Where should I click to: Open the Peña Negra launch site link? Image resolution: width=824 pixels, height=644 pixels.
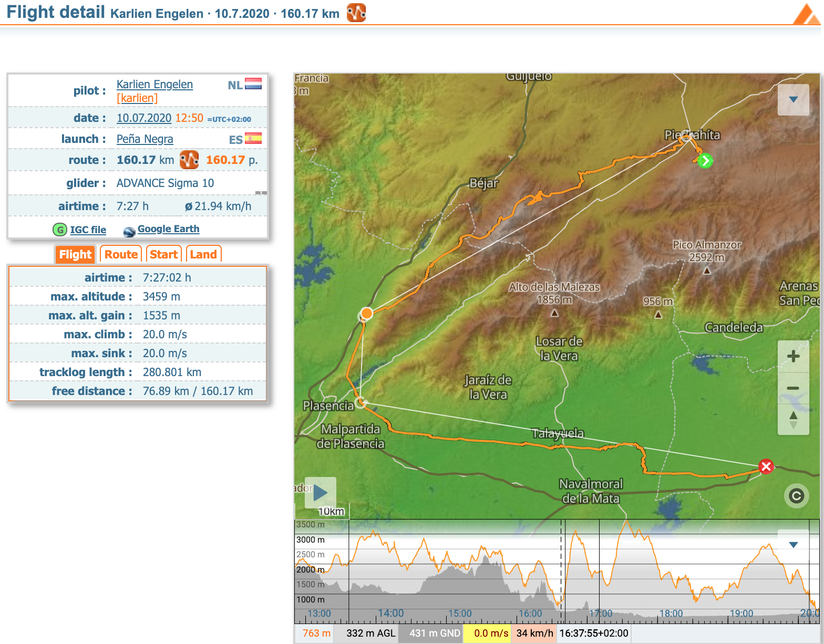[145, 139]
